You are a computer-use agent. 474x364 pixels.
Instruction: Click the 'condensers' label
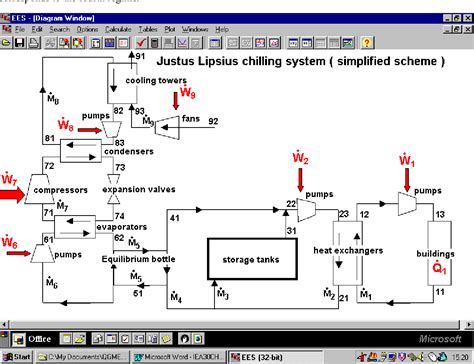129,151
